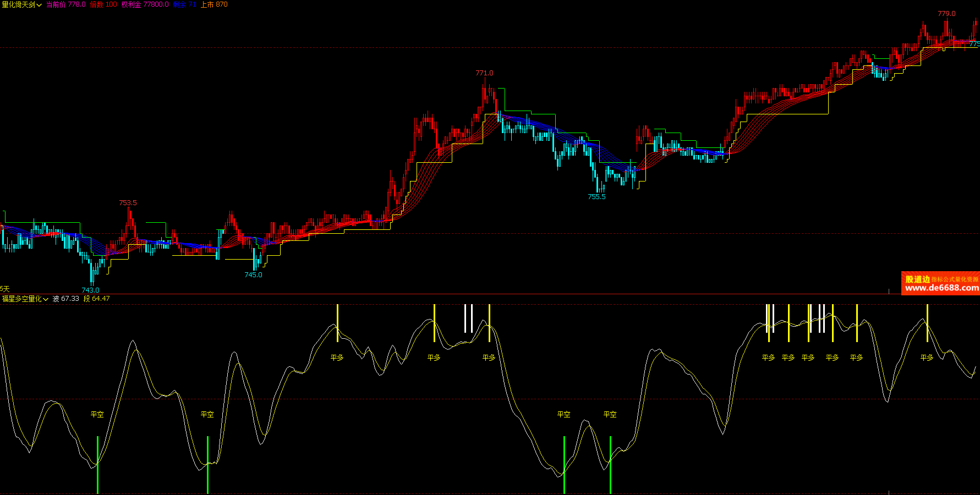Click the last 平空 signal label
Screen dimensions: 980x495
click(x=610, y=414)
